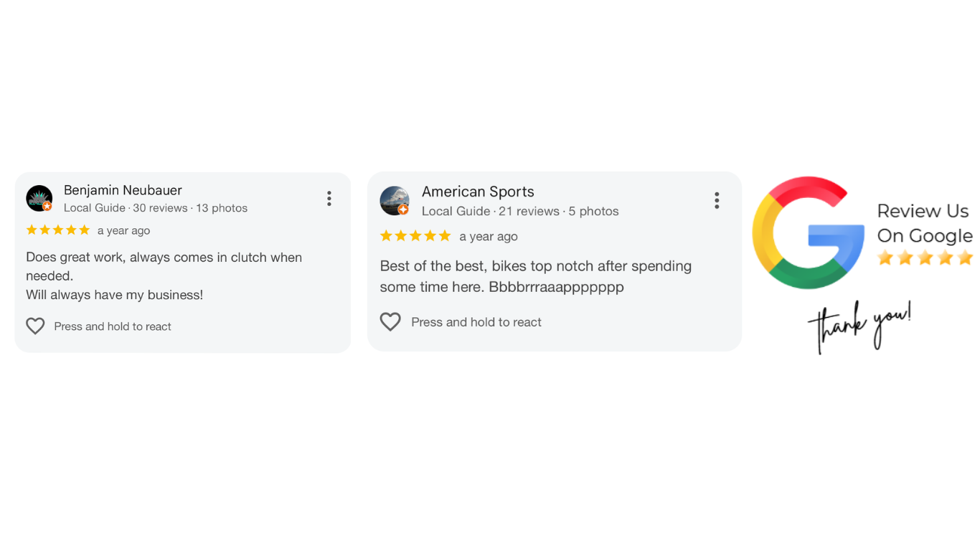
Task: Click Local Guide 21 reviews 5 photos text
Action: tap(520, 211)
